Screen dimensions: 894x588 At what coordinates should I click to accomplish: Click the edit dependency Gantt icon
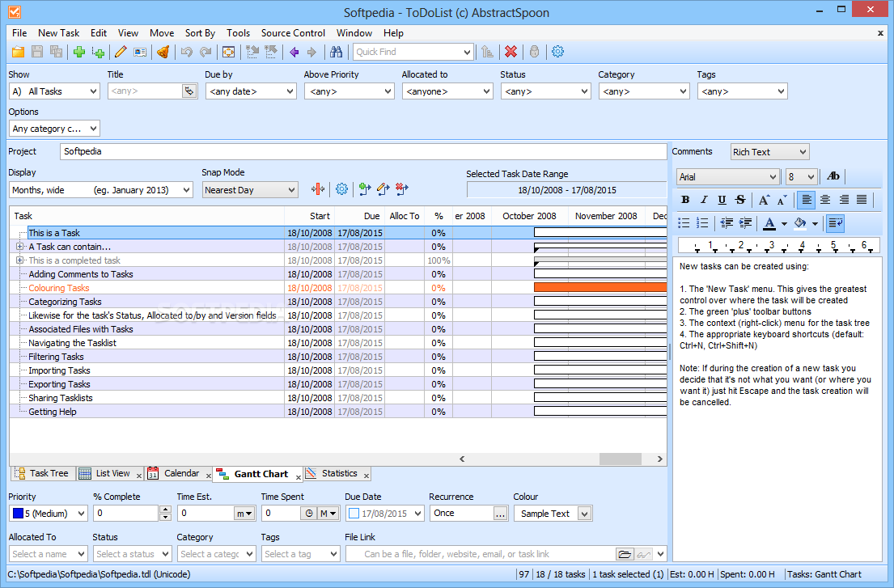click(383, 189)
